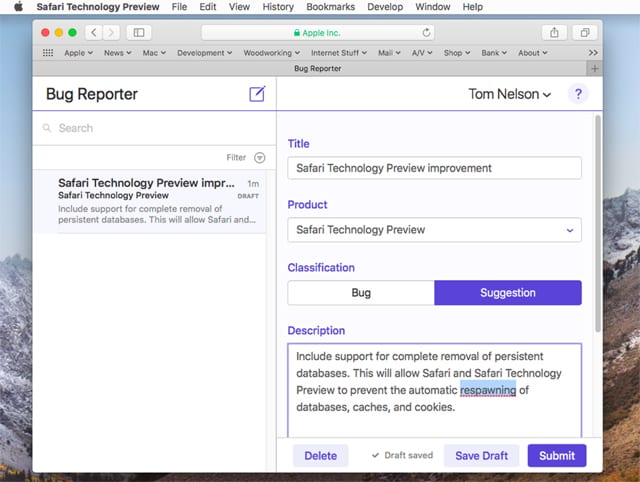Open the Develop menu
Image resolution: width=640 pixels, height=482 pixels.
385,7
